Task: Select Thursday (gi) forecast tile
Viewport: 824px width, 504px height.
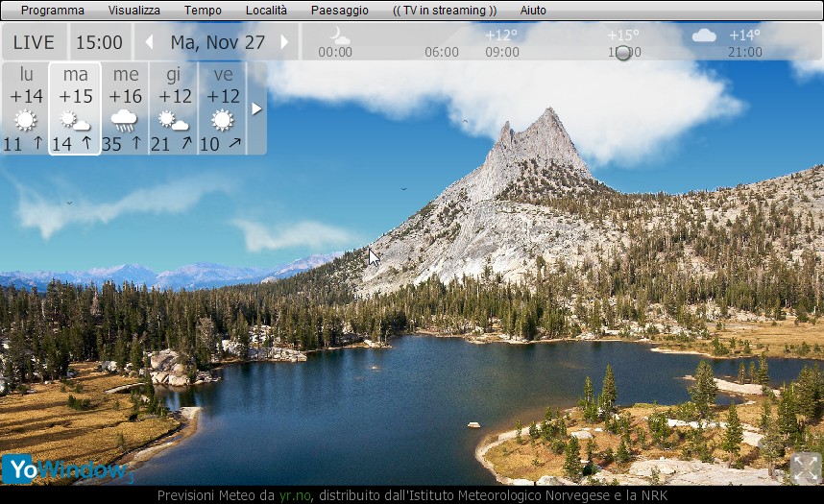Action: 174,108
